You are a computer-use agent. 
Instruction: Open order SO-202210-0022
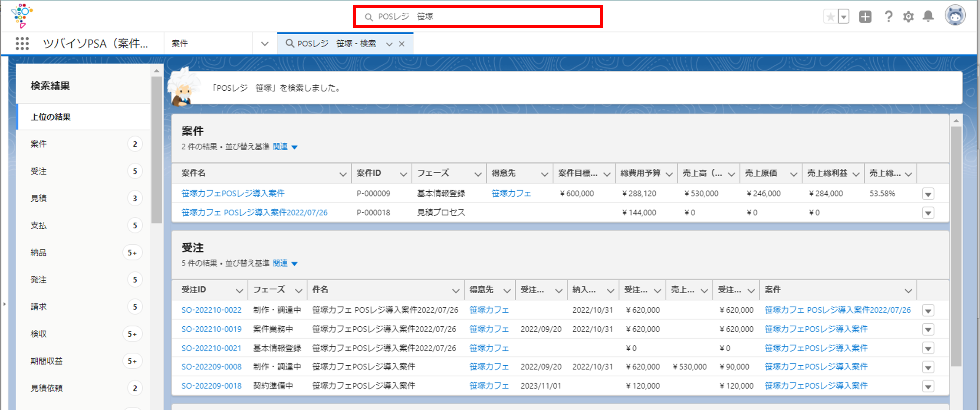click(x=211, y=310)
